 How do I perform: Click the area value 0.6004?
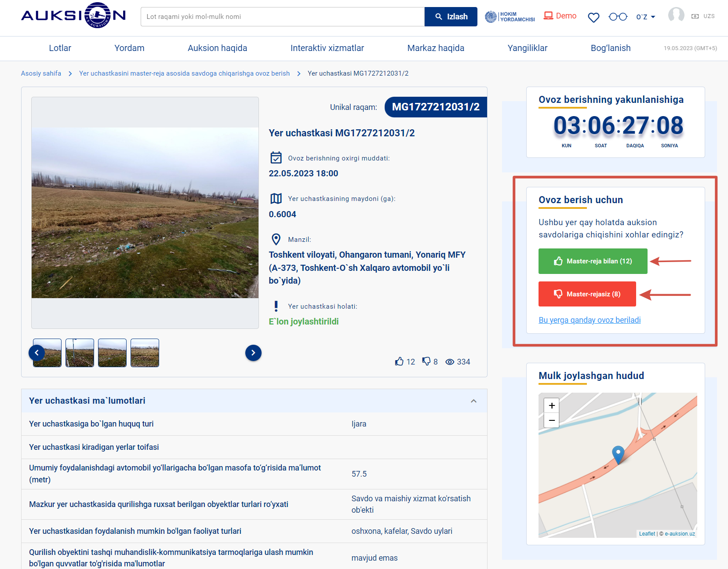pos(282,214)
